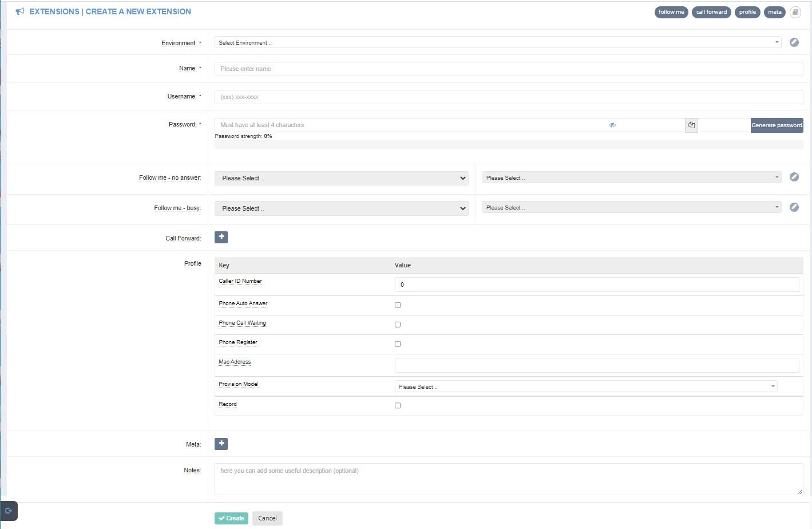Click the Value column header
Image resolution: width=812 pixels, height=529 pixels.
point(403,265)
